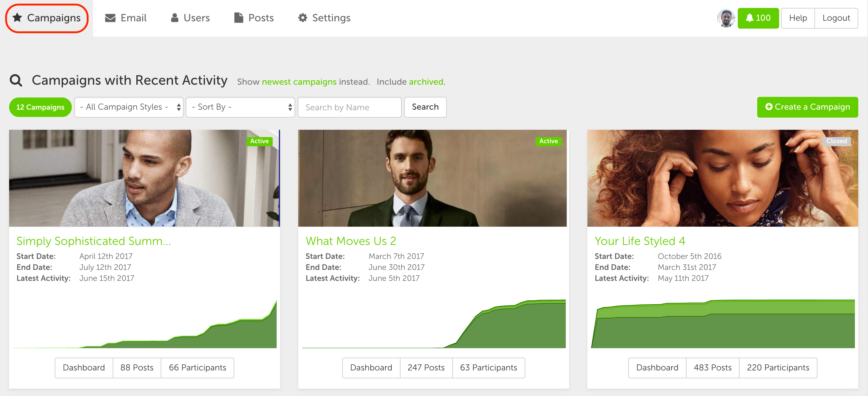The image size is (868, 396).
Task: Click the Your Life Styled 4 title link
Action: (639, 241)
